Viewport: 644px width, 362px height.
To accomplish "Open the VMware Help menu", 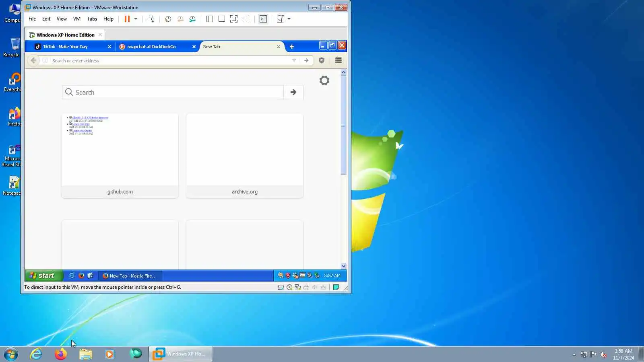I will tap(108, 19).
